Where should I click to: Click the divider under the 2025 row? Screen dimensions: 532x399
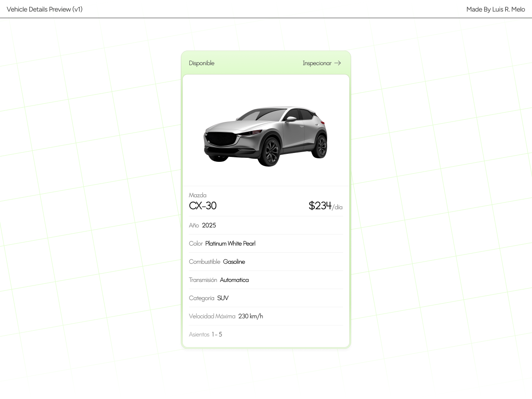point(266,234)
